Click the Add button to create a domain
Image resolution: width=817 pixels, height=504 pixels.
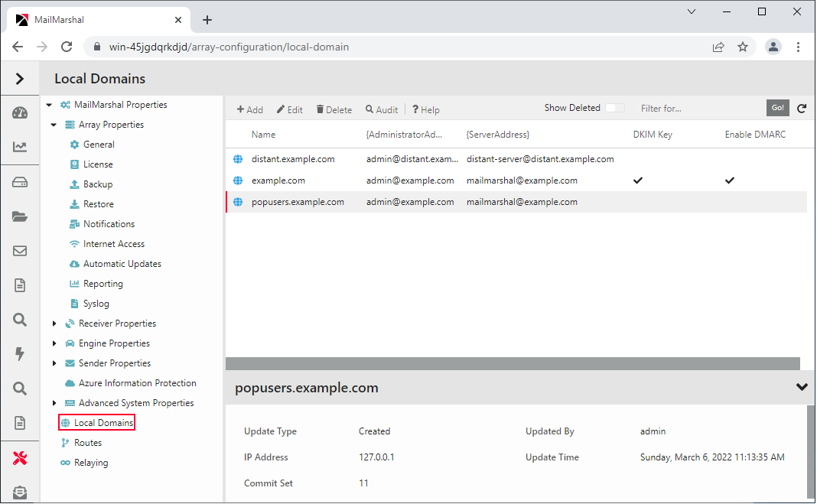pos(249,109)
